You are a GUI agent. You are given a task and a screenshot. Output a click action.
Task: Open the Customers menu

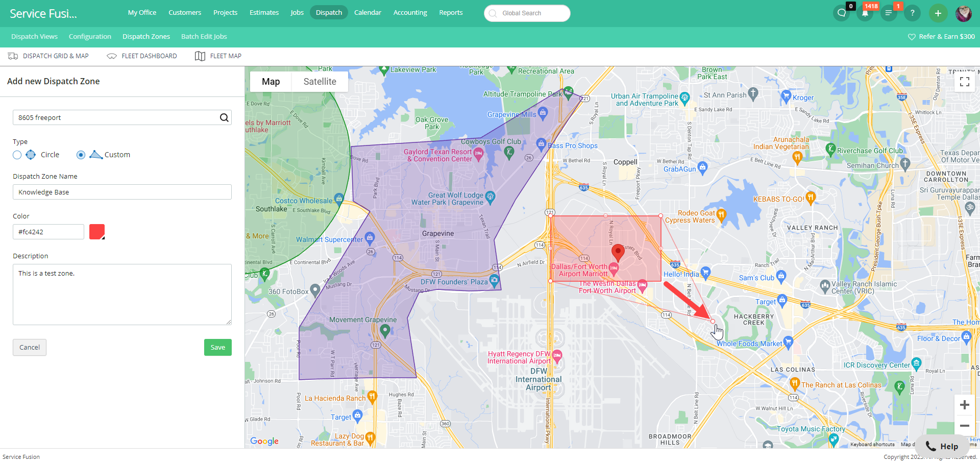click(x=185, y=12)
